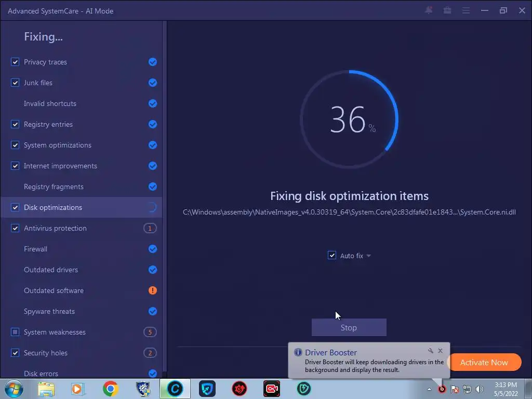Click the blue checkmark beside Disk errors
Screen dimensions: 532x399
coord(153,374)
